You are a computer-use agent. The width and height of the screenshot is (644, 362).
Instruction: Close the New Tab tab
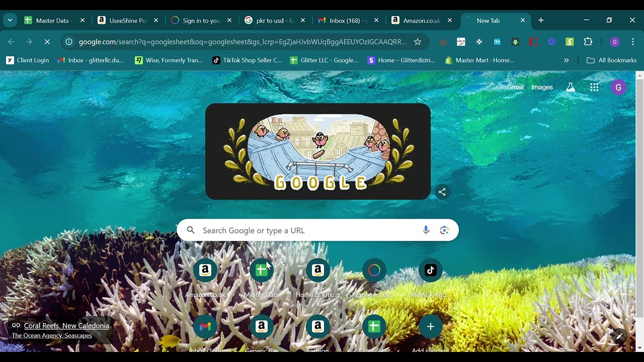click(x=523, y=21)
